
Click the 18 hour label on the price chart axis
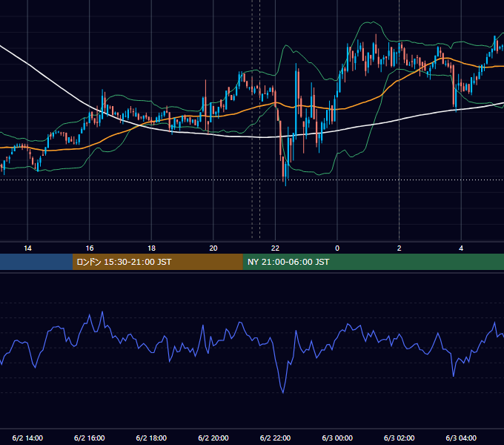pos(151,248)
